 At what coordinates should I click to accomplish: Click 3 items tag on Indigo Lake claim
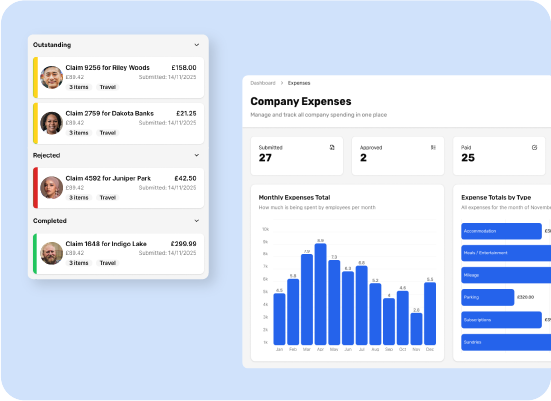coord(79,263)
